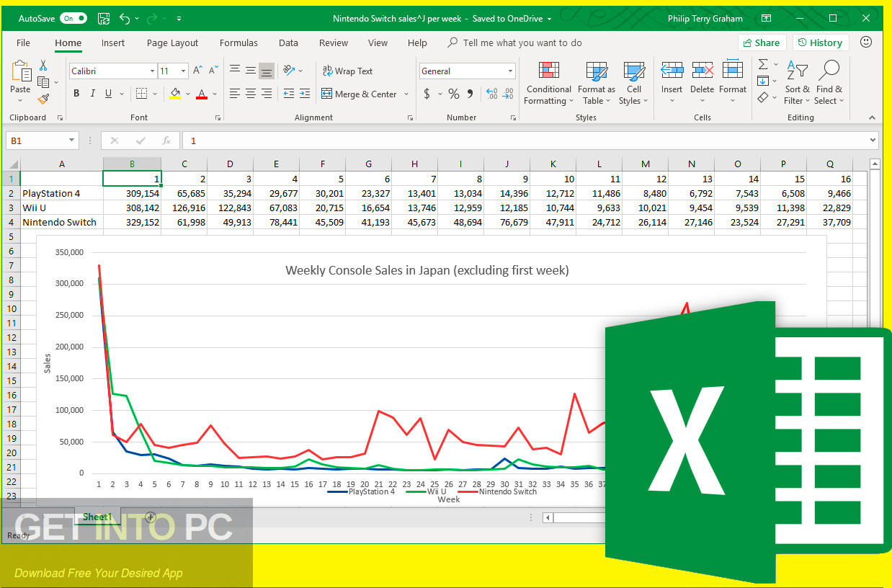This screenshot has height=588, width=892.
Task: Align text left
Action: 235,94
